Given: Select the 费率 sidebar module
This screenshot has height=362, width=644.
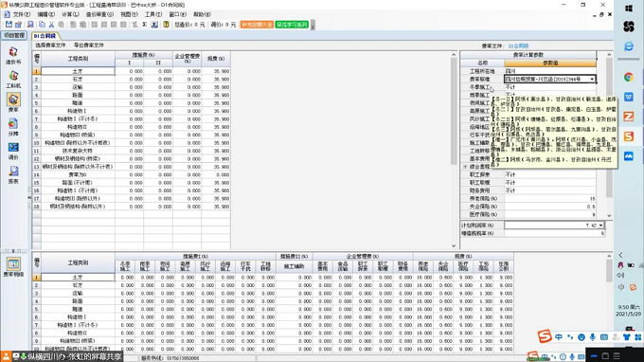Looking at the screenshot, I should click(x=13, y=103).
